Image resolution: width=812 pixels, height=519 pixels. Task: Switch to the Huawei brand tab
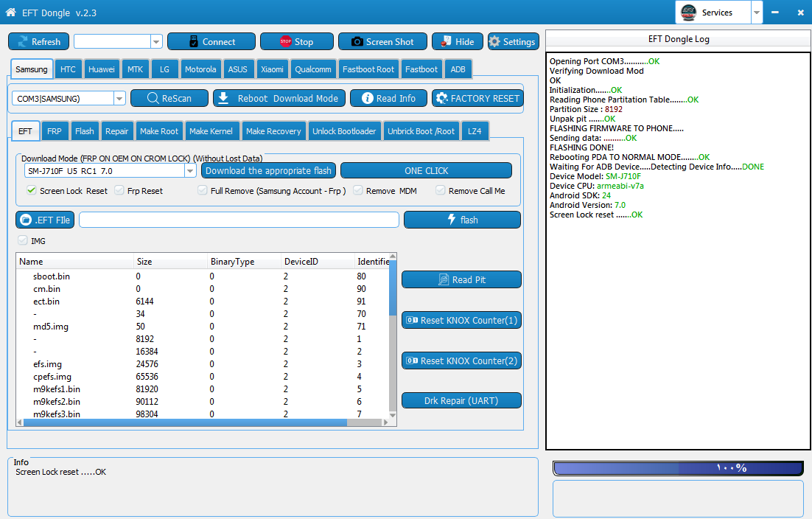(102, 69)
